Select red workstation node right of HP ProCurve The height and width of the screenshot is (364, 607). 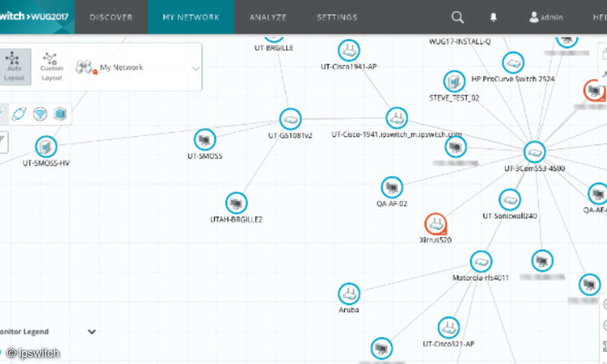(x=594, y=91)
